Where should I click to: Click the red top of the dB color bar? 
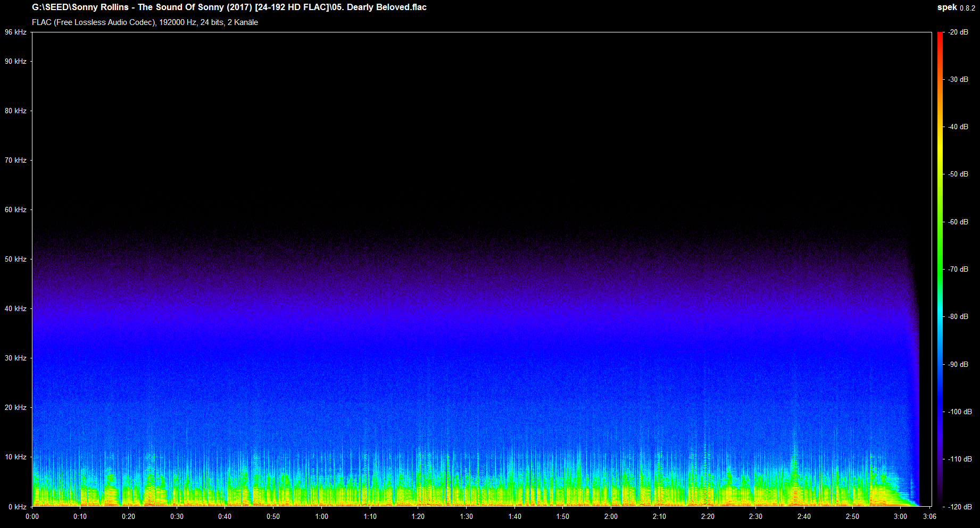[x=940, y=36]
